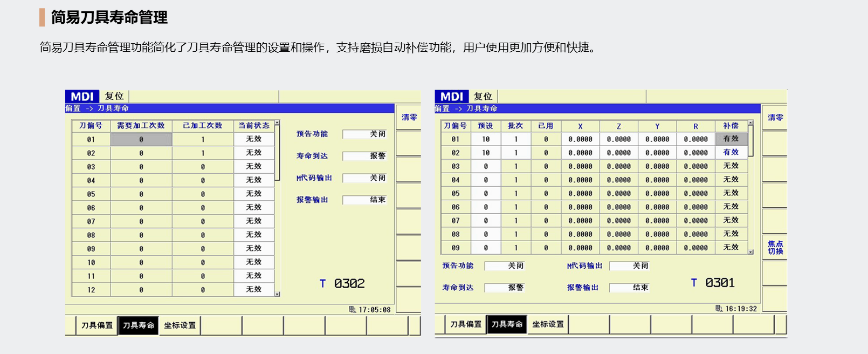The image size is (868, 354).
Task: Click the right table's scroll-up arrow
Action: pyautogui.click(x=750, y=124)
